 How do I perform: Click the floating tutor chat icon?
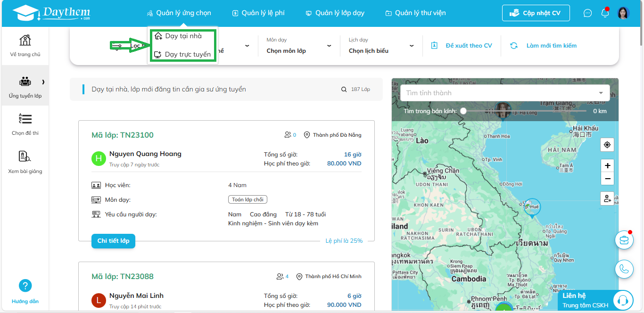click(x=624, y=240)
